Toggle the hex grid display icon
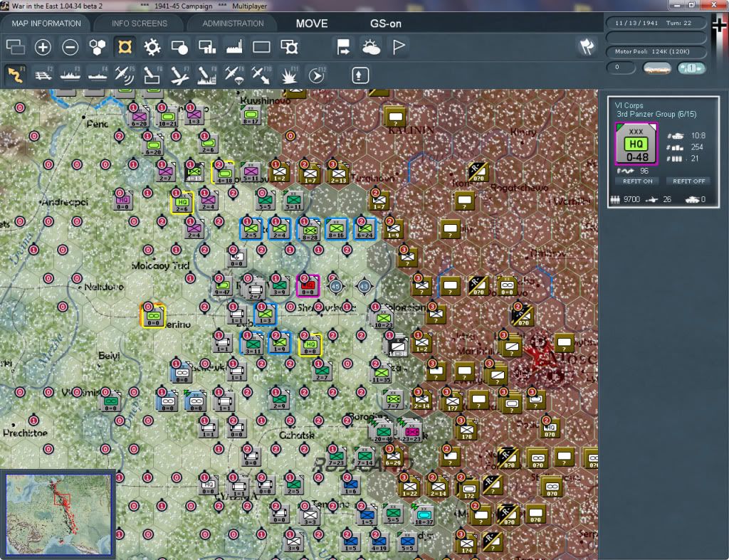729x560 pixels. [x=98, y=47]
